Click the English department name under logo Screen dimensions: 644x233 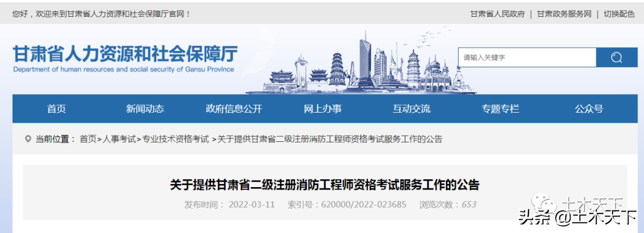coord(123,69)
